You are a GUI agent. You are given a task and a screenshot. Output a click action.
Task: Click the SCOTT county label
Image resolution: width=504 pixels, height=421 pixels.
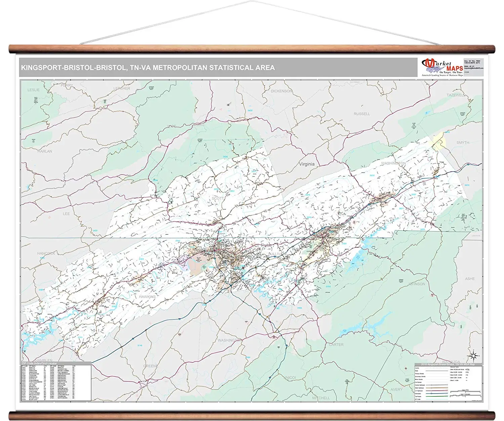coord(217,198)
